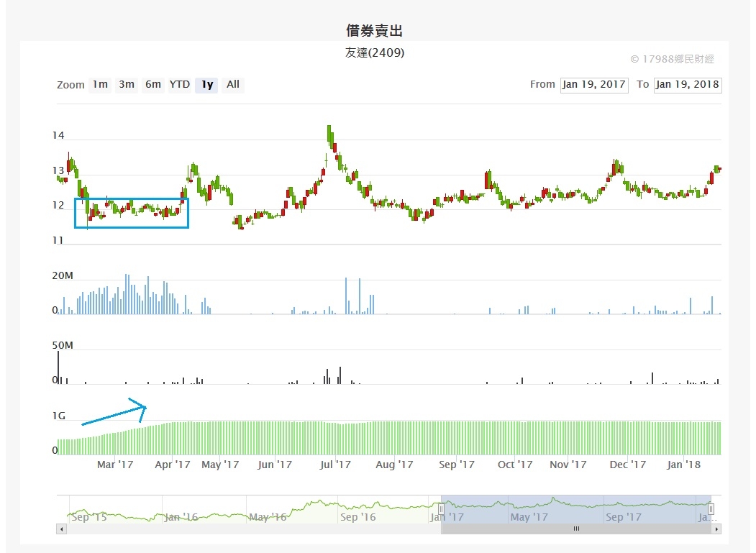
Task: Click the navigator scrollbar left arrow
Action: [x=61, y=529]
